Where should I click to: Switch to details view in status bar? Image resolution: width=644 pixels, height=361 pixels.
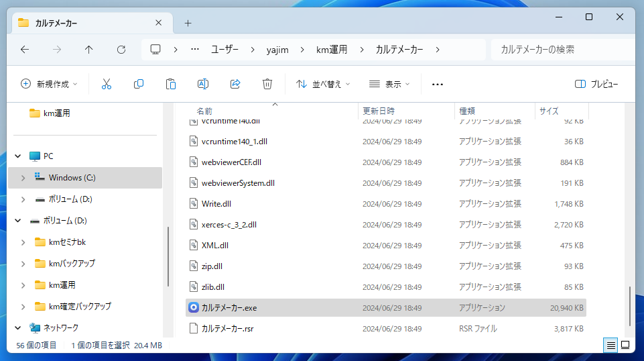pyautogui.click(x=610, y=346)
